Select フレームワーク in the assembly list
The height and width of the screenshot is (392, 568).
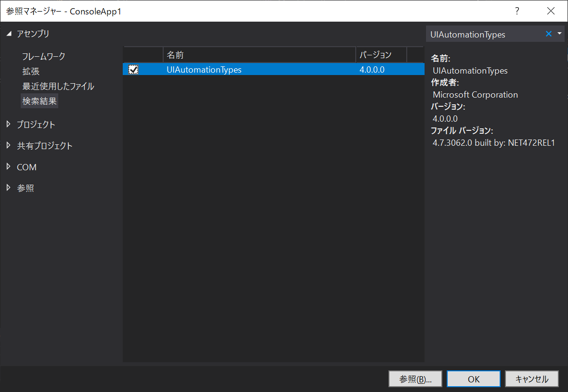[x=43, y=56]
